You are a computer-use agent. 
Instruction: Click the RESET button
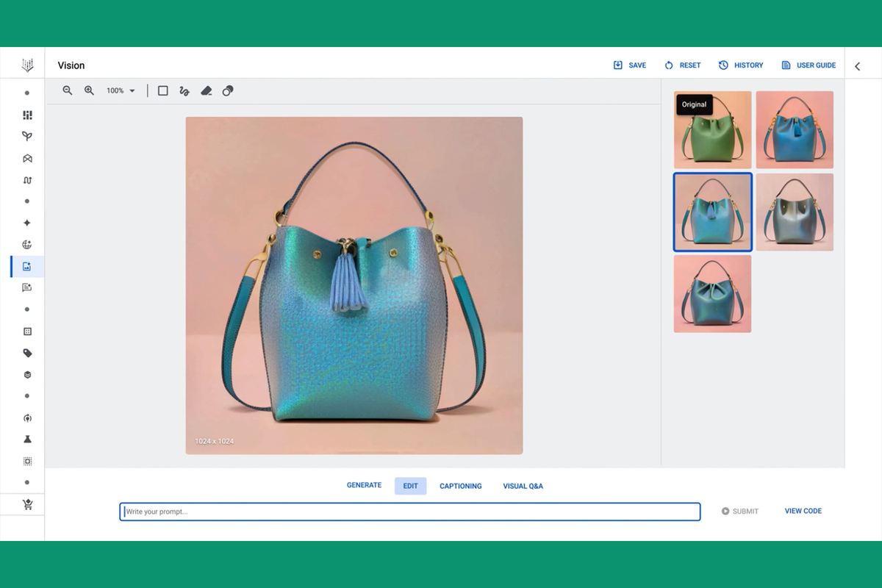point(682,65)
